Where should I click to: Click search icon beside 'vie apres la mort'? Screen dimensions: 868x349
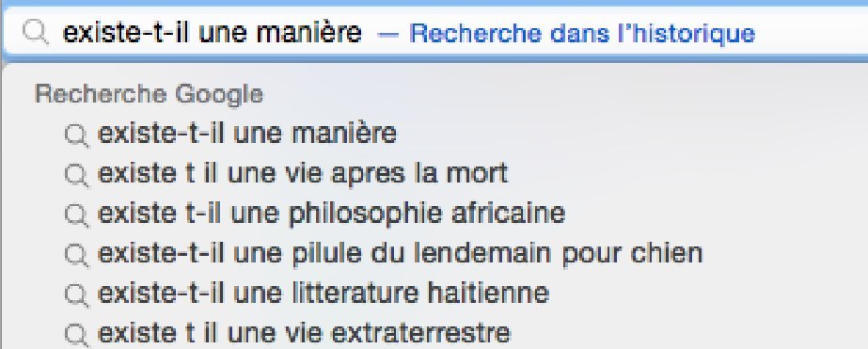click(x=76, y=175)
